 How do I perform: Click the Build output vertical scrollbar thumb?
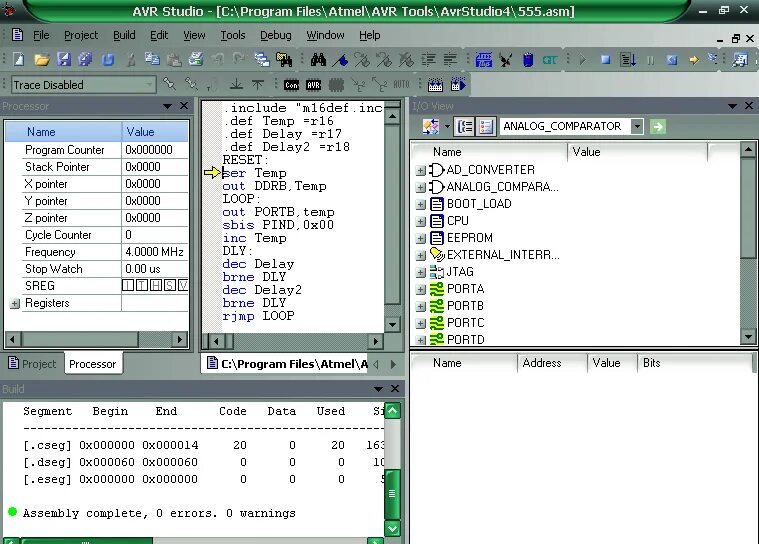[392, 494]
